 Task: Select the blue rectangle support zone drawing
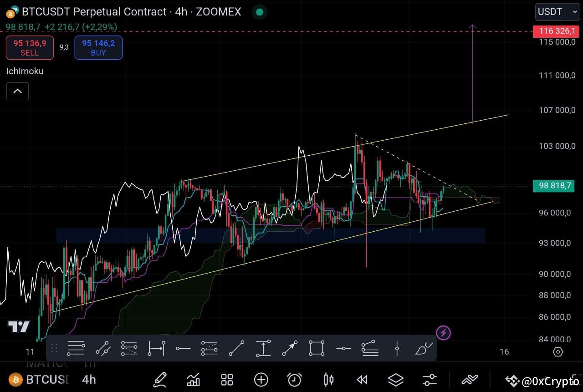pos(271,235)
